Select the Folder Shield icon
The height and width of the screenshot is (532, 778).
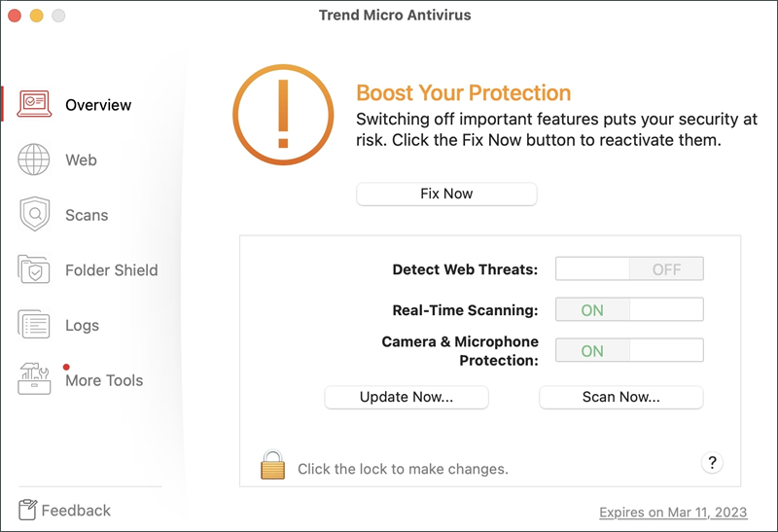pos(34,269)
